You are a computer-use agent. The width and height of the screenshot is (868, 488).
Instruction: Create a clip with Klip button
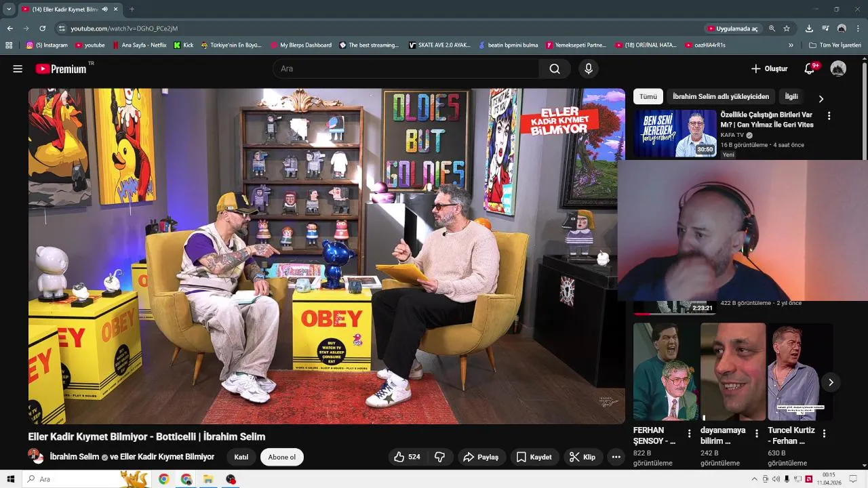pos(582,457)
